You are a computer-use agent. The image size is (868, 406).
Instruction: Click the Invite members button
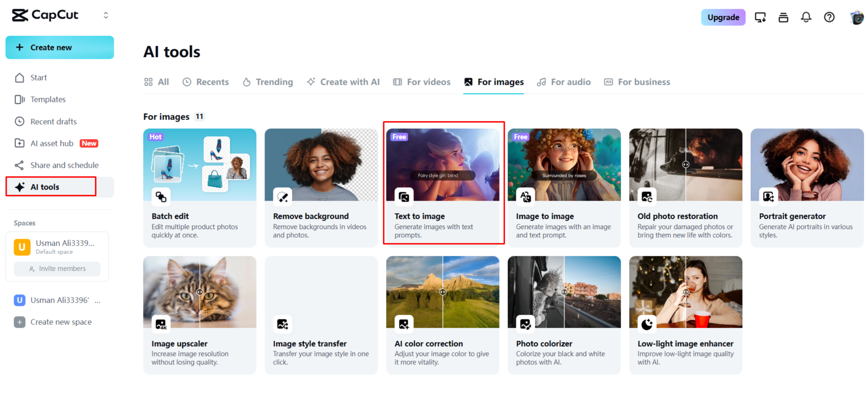pyautogui.click(x=57, y=269)
